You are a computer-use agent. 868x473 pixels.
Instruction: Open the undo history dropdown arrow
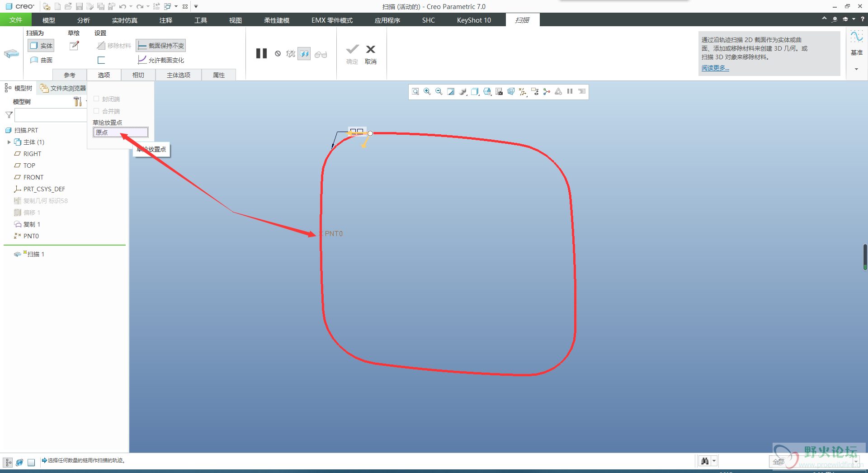[x=131, y=6]
